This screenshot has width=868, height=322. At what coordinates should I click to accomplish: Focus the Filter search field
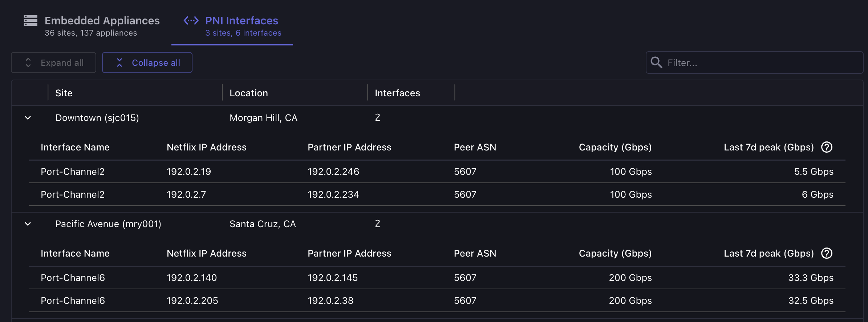754,63
